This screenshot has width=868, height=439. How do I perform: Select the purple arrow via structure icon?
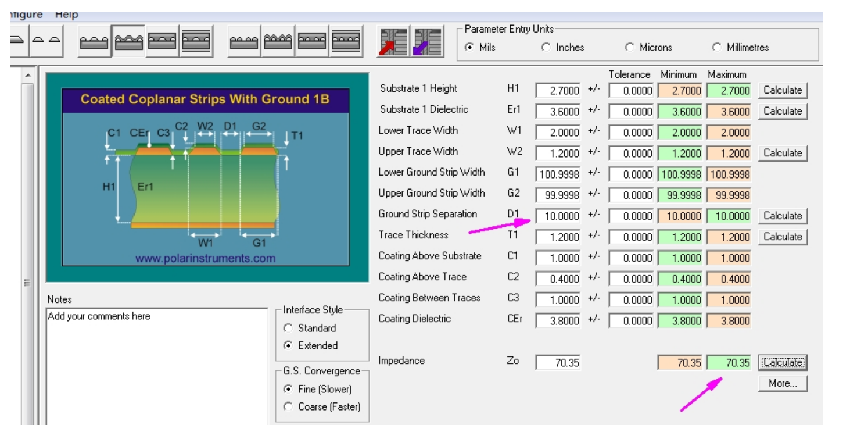427,42
